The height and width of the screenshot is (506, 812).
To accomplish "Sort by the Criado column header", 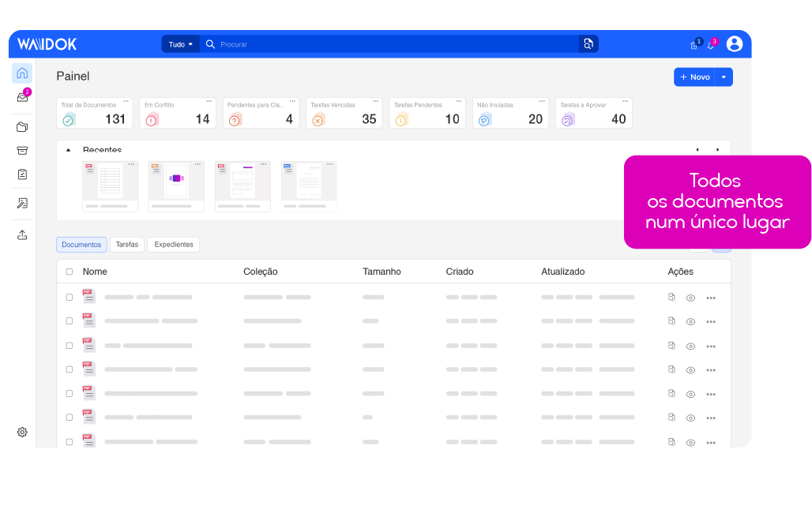I will point(460,272).
